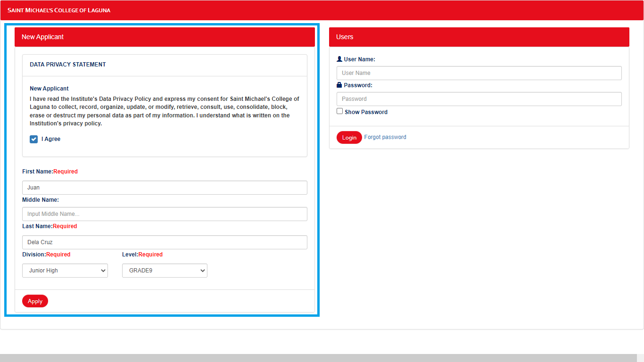This screenshot has height=362, width=644.
Task: Click the user silhouette icon beside User Name
Action: point(339,59)
